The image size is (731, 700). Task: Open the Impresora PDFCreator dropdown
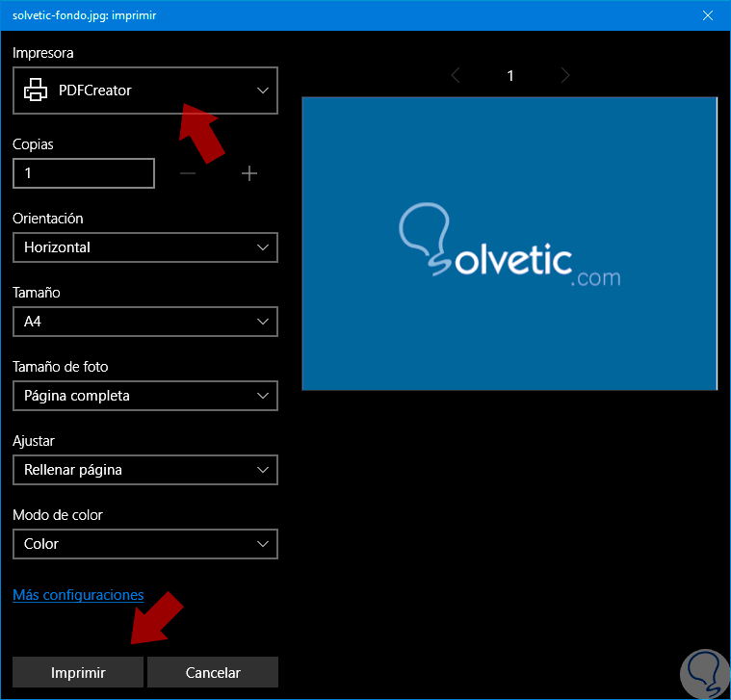coord(145,91)
